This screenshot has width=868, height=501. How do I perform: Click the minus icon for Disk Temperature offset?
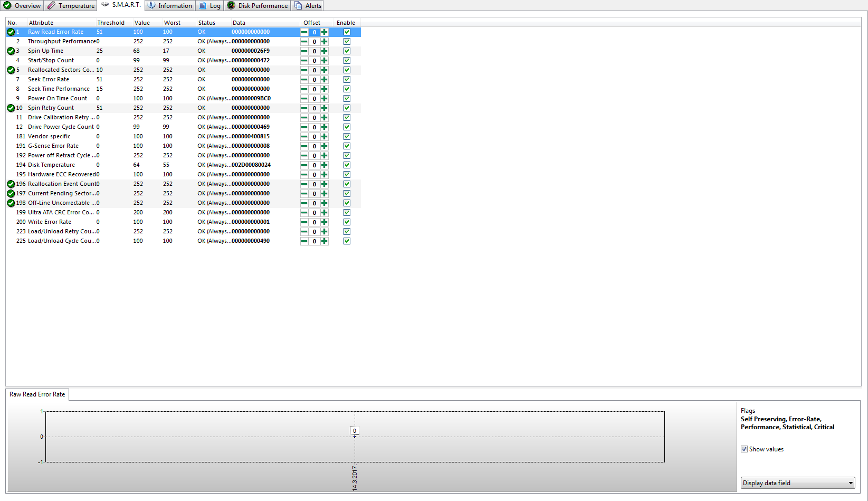point(304,165)
